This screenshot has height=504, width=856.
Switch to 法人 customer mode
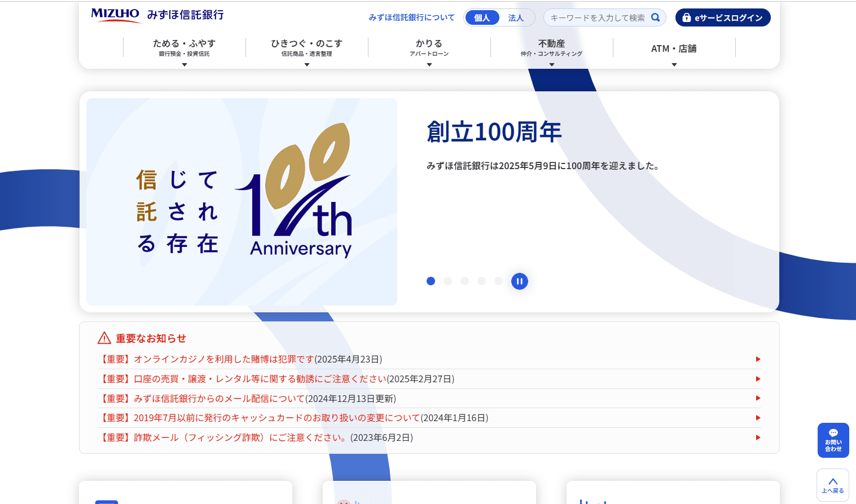click(516, 17)
